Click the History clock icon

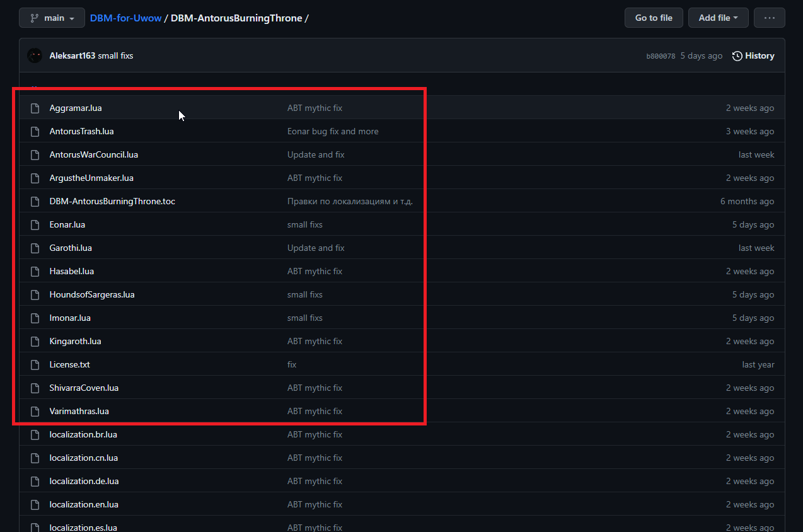click(x=737, y=56)
